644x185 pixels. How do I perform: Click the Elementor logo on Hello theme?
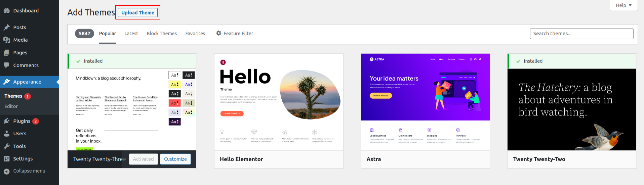pos(223,62)
